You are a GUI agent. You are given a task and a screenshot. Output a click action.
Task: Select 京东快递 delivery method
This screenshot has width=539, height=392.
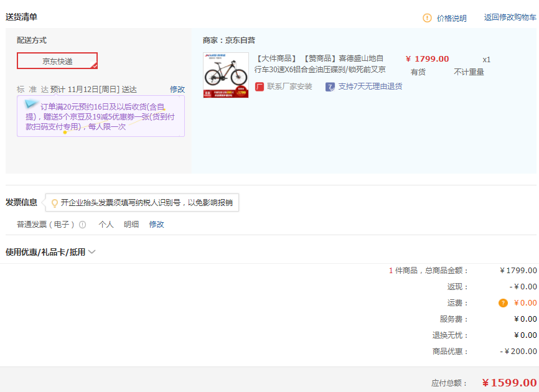coord(57,61)
